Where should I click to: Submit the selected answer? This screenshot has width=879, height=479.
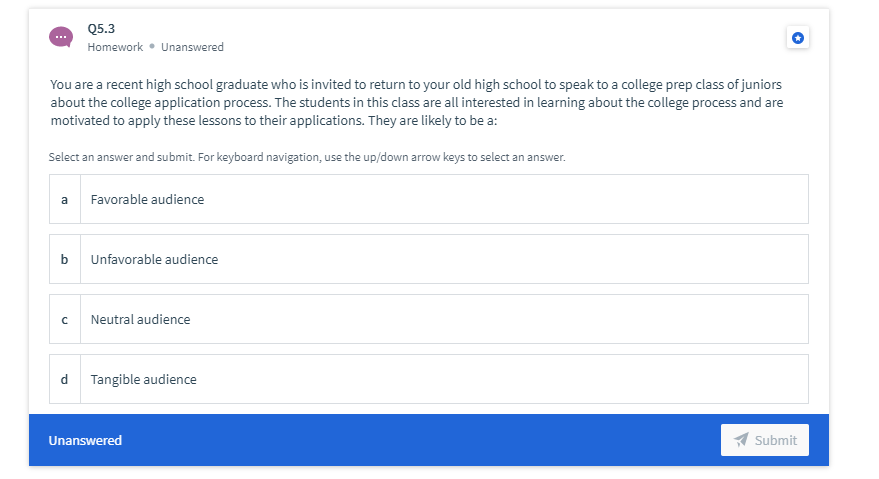coord(765,440)
